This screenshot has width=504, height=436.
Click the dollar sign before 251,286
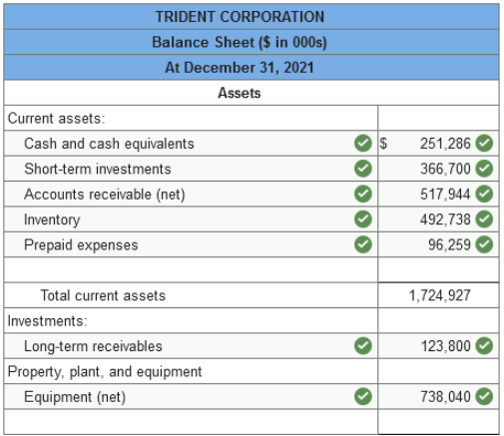pos(383,144)
